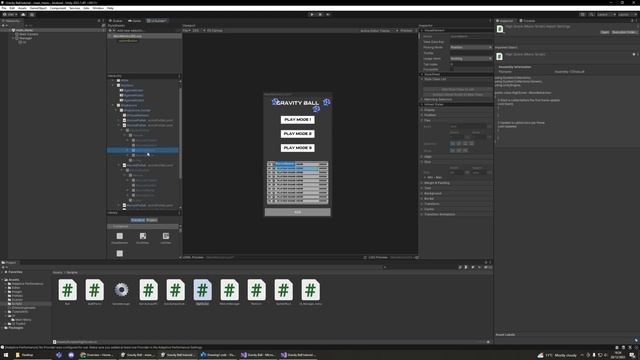Open the GameObject menu

click(38, 8)
